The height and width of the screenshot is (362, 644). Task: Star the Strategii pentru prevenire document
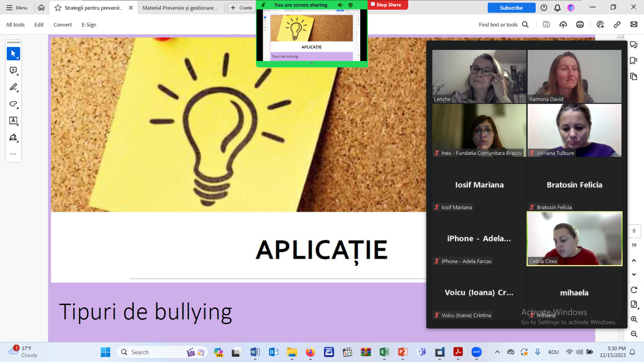click(x=58, y=8)
